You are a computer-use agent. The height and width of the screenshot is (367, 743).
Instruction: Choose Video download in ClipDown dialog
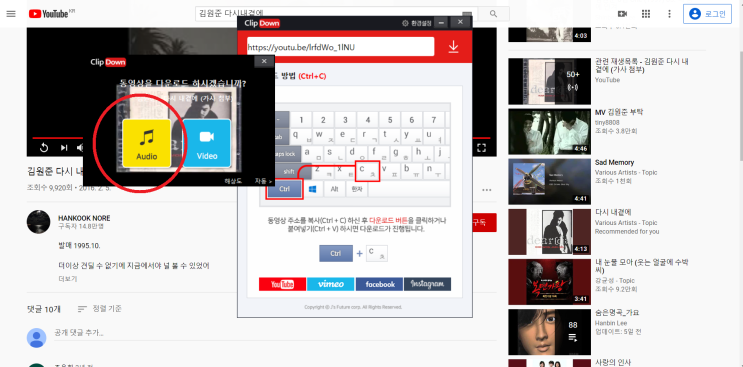[x=207, y=143]
